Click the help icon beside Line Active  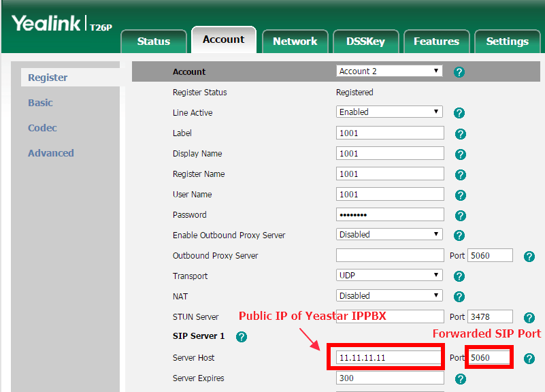[459, 112]
